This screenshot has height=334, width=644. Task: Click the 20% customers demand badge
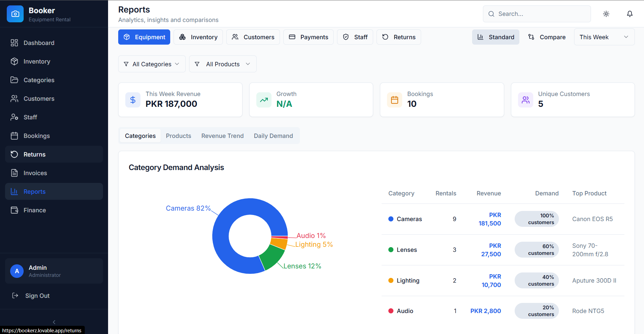pyautogui.click(x=537, y=311)
